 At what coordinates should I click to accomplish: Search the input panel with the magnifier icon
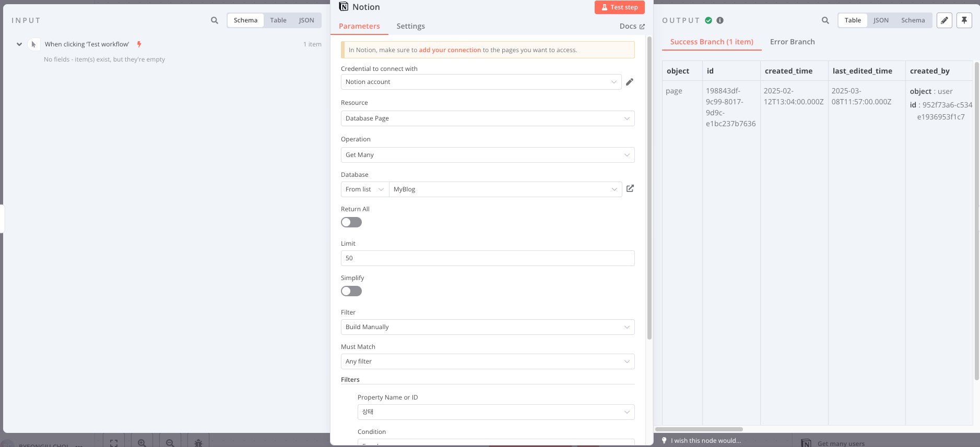click(215, 20)
